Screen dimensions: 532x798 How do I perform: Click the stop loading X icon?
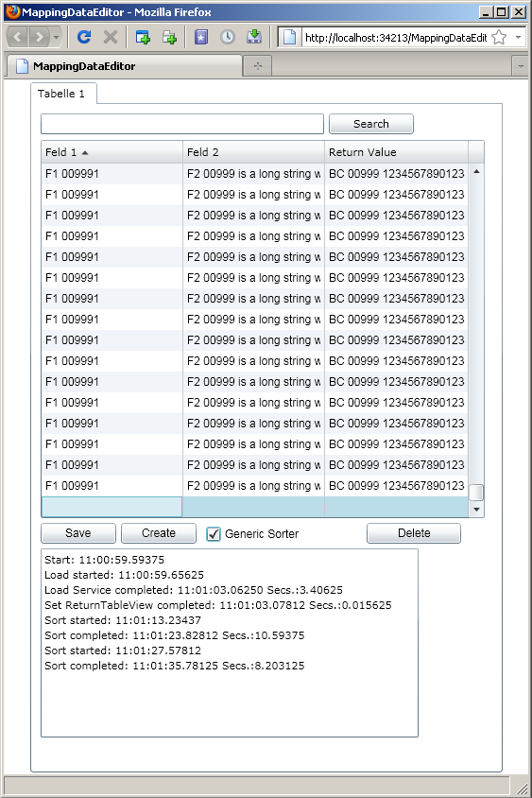tap(110, 37)
